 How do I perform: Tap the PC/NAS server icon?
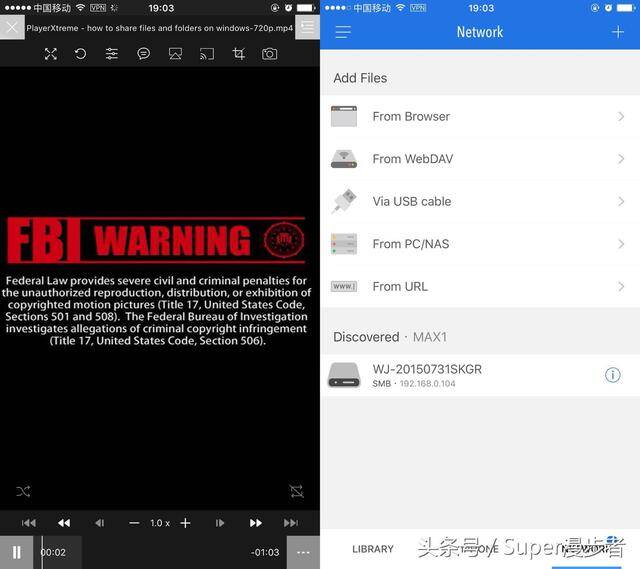click(x=344, y=244)
